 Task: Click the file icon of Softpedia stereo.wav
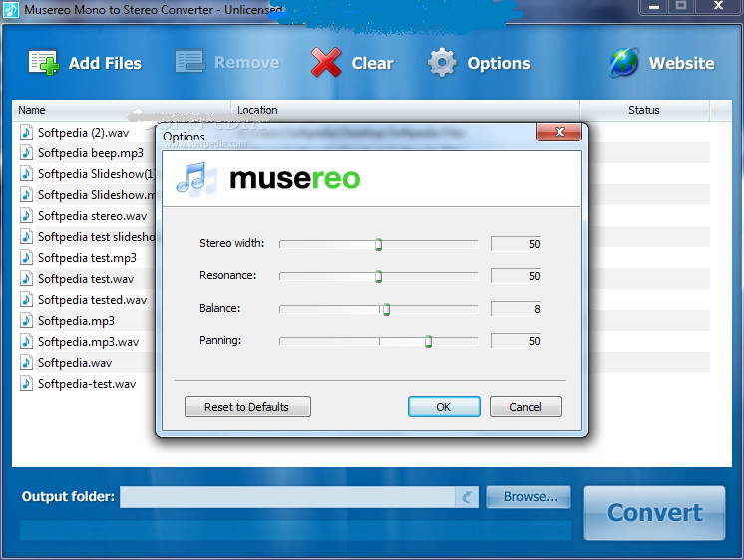[x=26, y=216]
